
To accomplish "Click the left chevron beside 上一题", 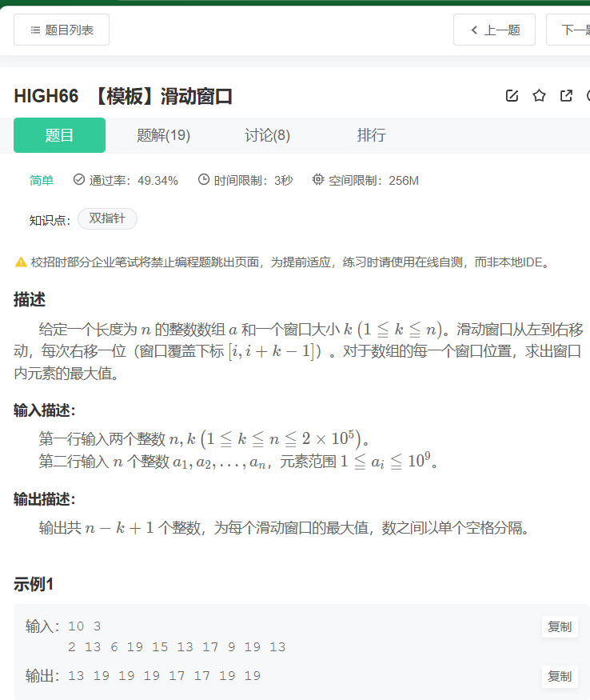I will (474, 30).
